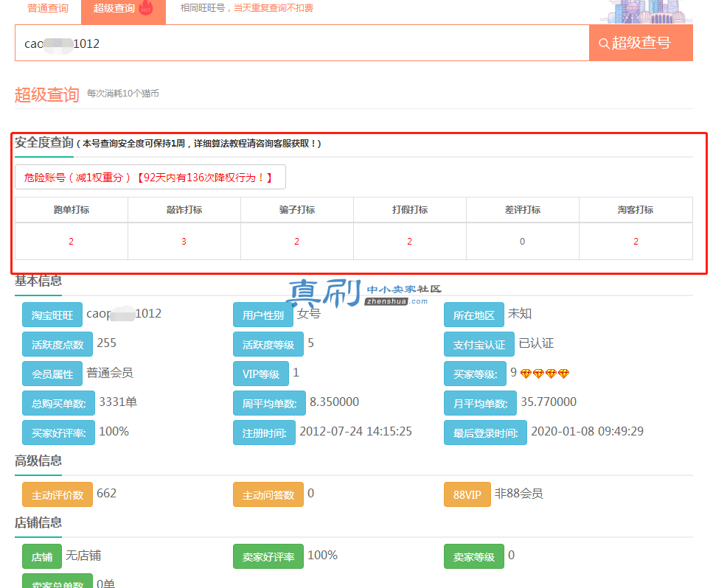This screenshot has height=588, width=727.
Task: Click the HOT flame icon on 超级查询
Action: (x=146, y=8)
